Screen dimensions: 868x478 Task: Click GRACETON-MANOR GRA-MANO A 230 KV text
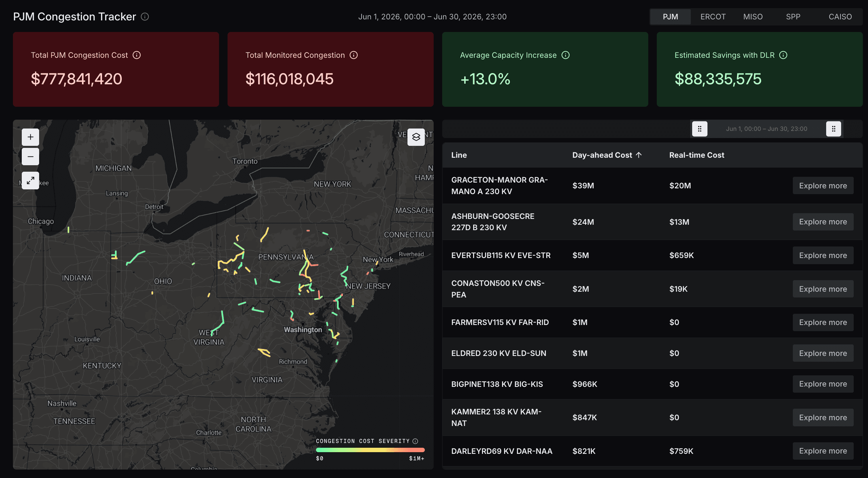pyautogui.click(x=499, y=186)
